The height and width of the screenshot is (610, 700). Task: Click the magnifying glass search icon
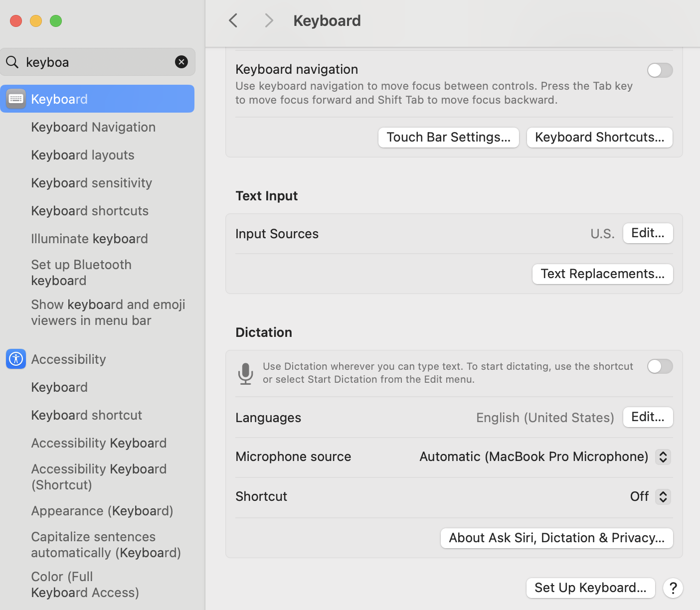click(12, 62)
